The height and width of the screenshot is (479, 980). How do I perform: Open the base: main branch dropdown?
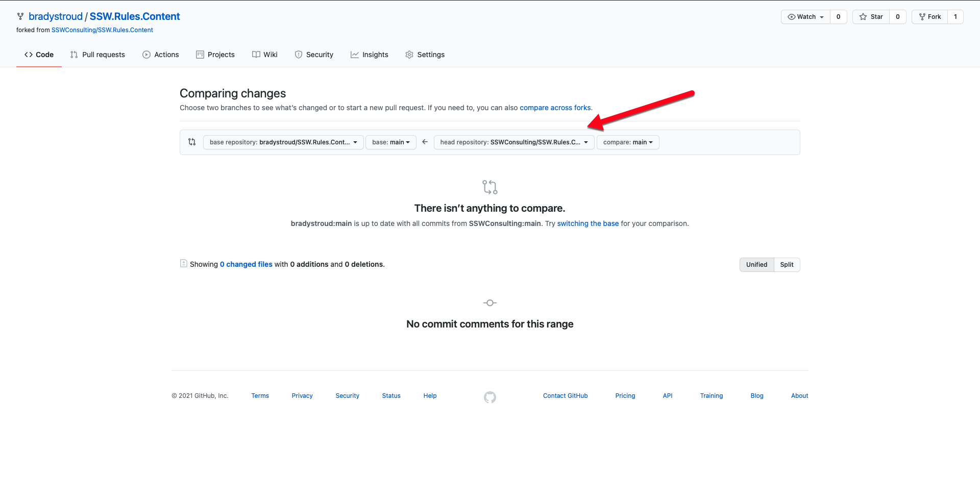391,142
